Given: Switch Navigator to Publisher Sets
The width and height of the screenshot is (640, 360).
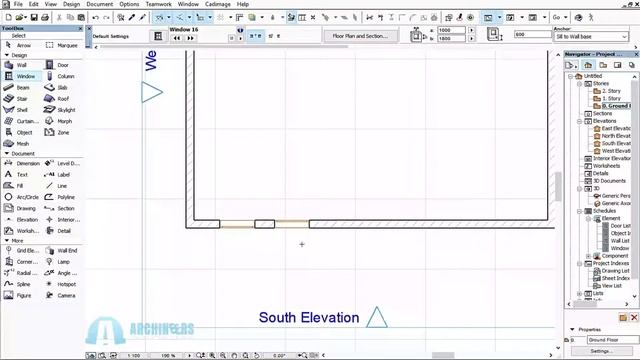Looking at the screenshot, I should point(631,65).
